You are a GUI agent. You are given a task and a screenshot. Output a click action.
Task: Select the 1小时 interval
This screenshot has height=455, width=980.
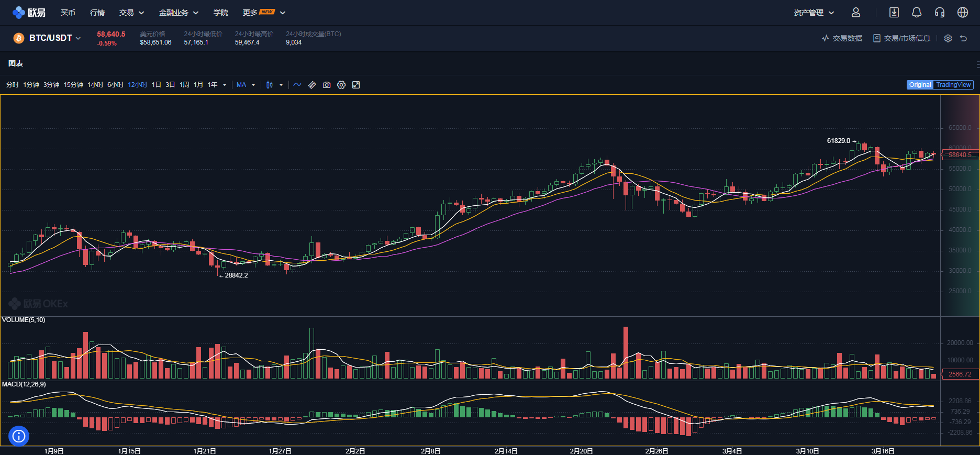(x=95, y=85)
